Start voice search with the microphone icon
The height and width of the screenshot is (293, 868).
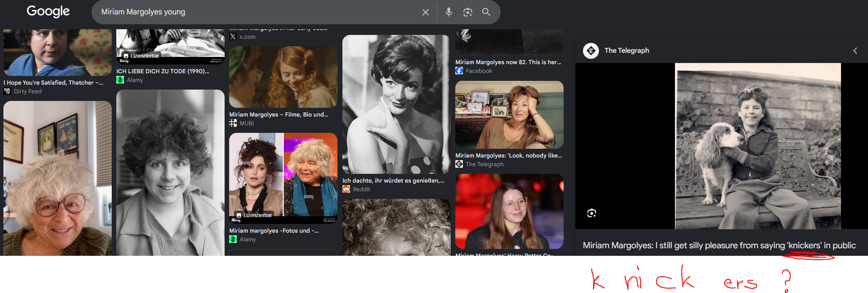pyautogui.click(x=449, y=12)
